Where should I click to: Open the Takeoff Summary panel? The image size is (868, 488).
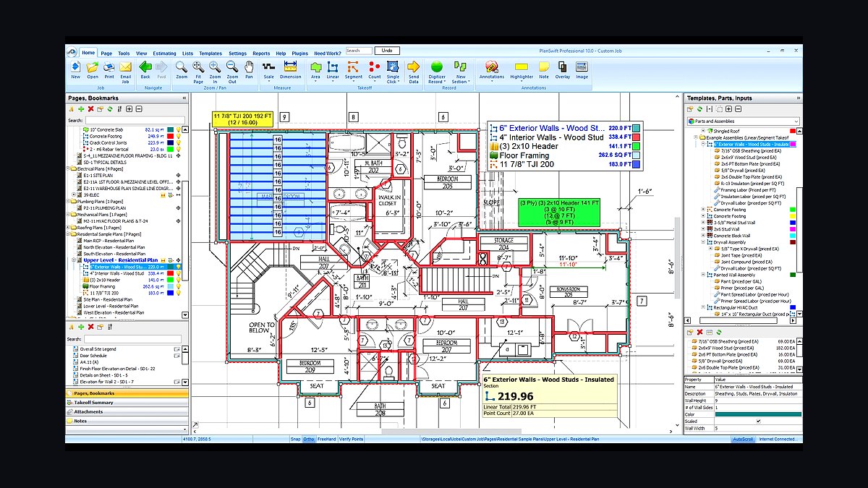click(x=127, y=403)
